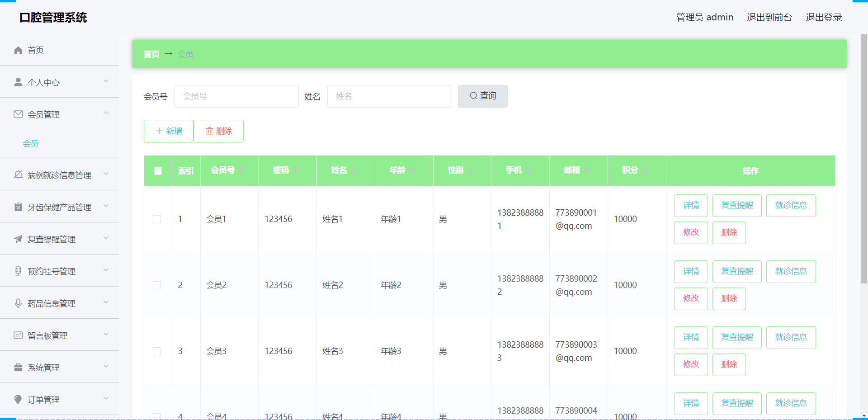Check the checkbox for 会员1 row
Viewport: 868px width, 420px height.
pyautogui.click(x=157, y=219)
